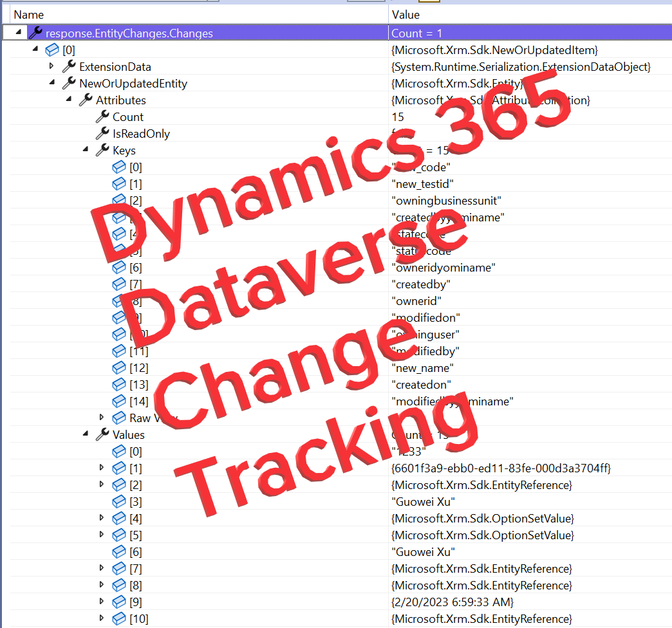Collapse the response.EntityChanges.Changes node

19,32
